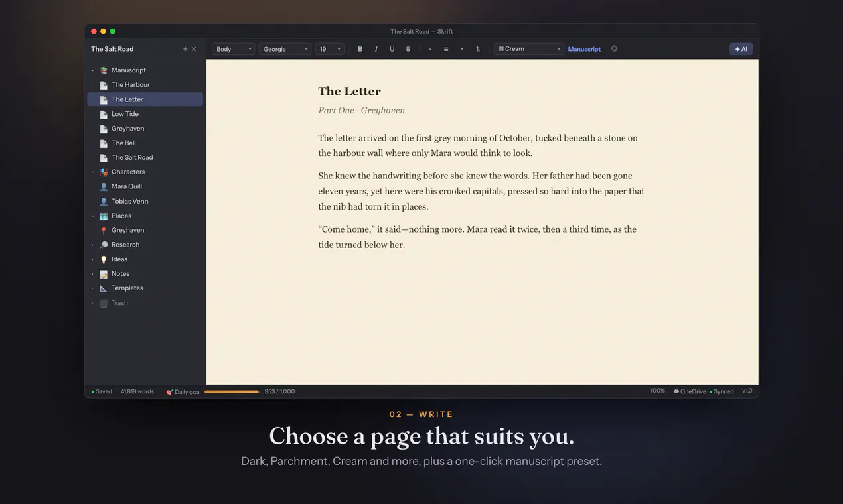Close the sidebar with the X icon
The image size is (843, 504).
click(x=194, y=49)
